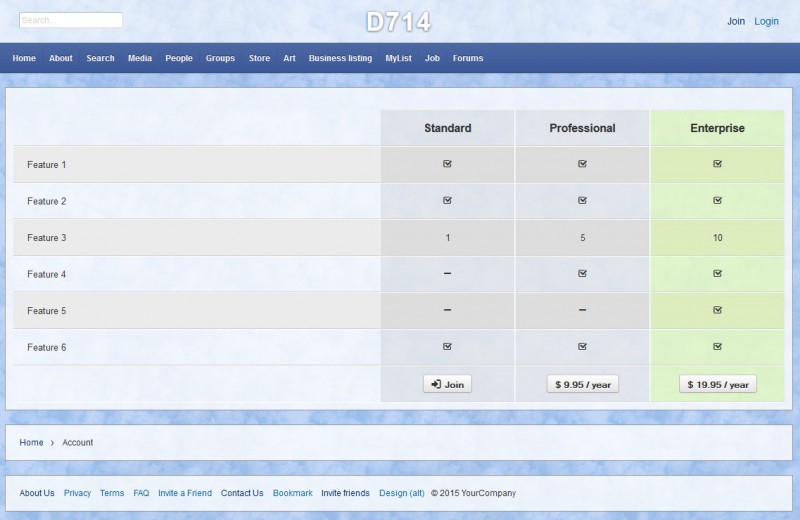The height and width of the screenshot is (520, 800).
Task: Open the Job menu item
Action: click(432, 58)
